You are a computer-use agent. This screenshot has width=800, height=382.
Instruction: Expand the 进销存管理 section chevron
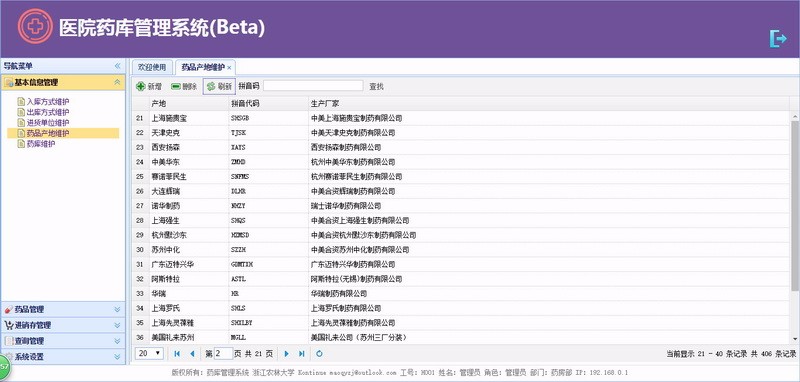(117, 325)
